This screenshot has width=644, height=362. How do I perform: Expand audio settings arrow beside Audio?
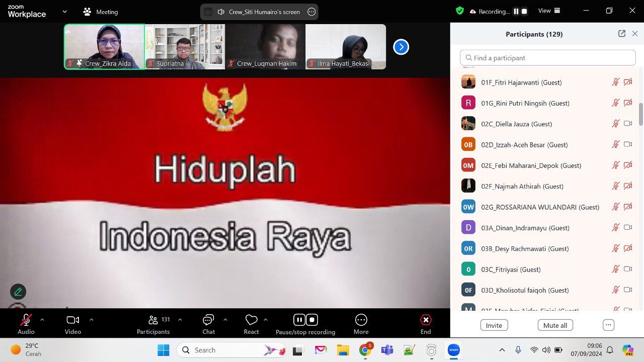point(42,319)
